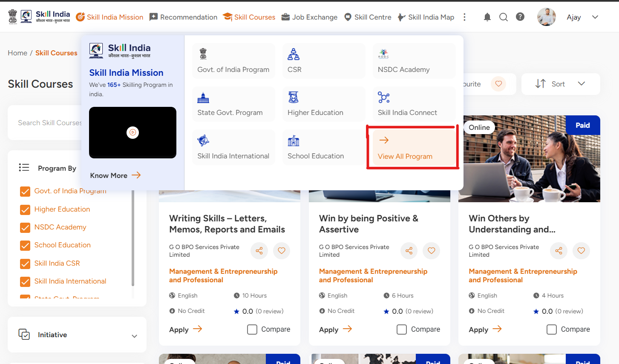Viewport: 619px width, 364px height.
Task: Click the State Govt. Program building icon
Action: tap(203, 97)
